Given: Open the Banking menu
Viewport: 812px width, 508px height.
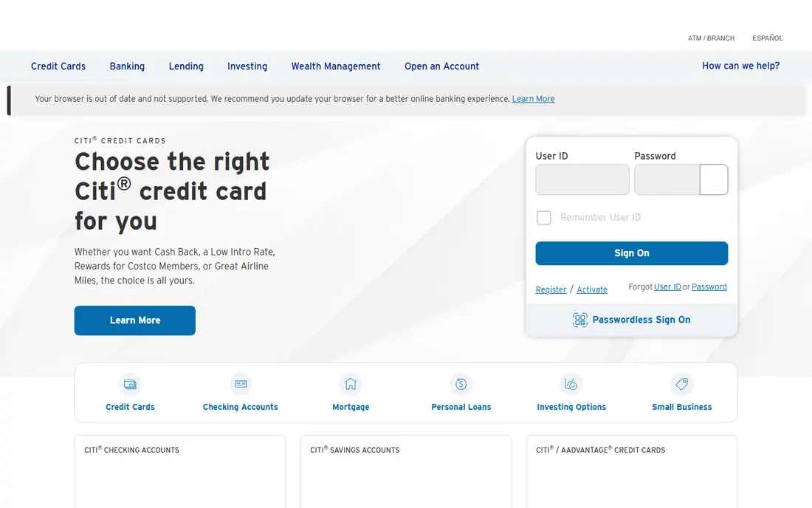Looking at the screenshot, I should tap(127, 66).
